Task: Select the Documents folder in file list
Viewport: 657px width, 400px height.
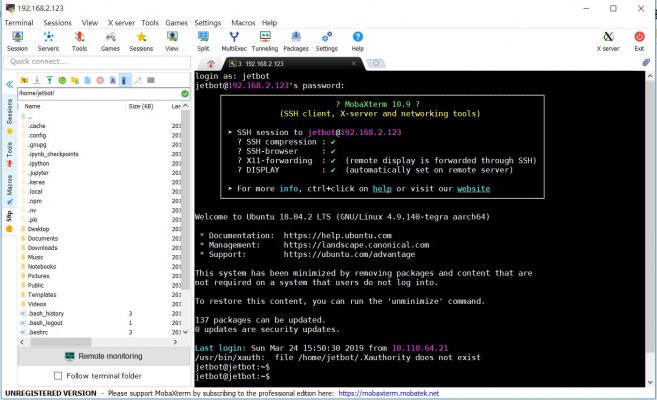Action: click(x=42, y=238)
